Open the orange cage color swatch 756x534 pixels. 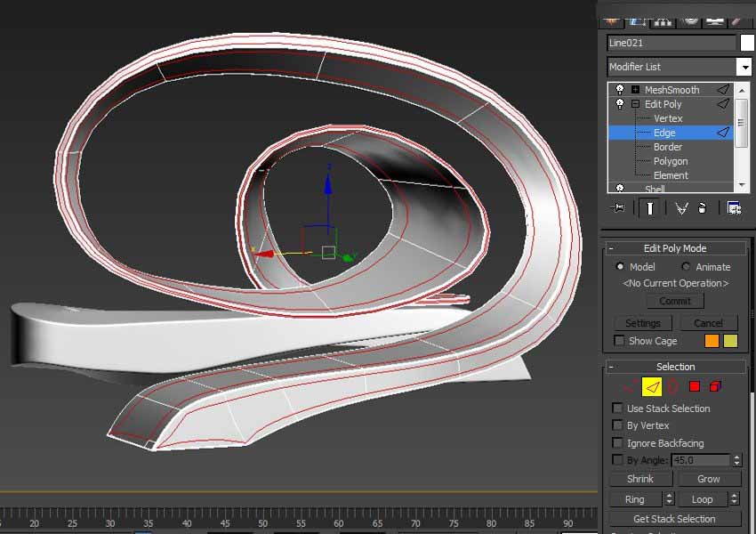(x=712, y=341)
